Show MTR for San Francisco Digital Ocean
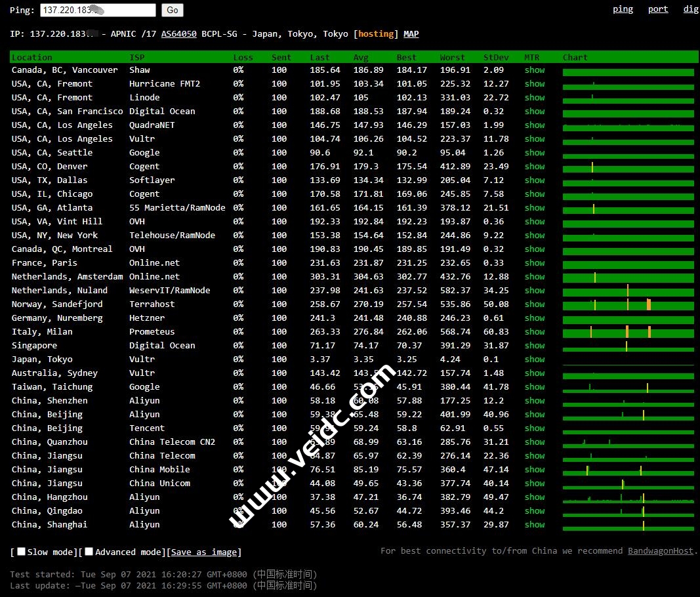The width and height of the screenshot is (700, 597). click(535, 112)
